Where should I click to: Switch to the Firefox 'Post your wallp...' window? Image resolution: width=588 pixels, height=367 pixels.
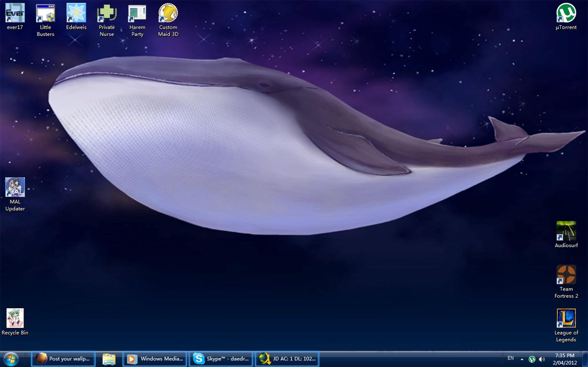pos(63,359)
